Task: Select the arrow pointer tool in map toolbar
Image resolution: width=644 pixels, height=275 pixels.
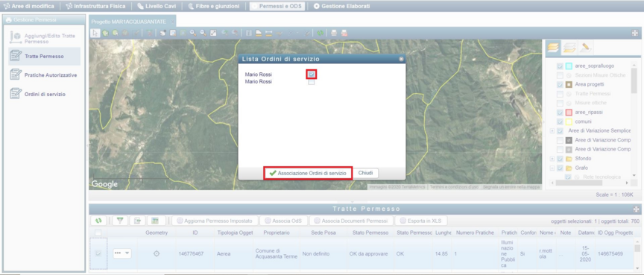Action: point(95,34)
